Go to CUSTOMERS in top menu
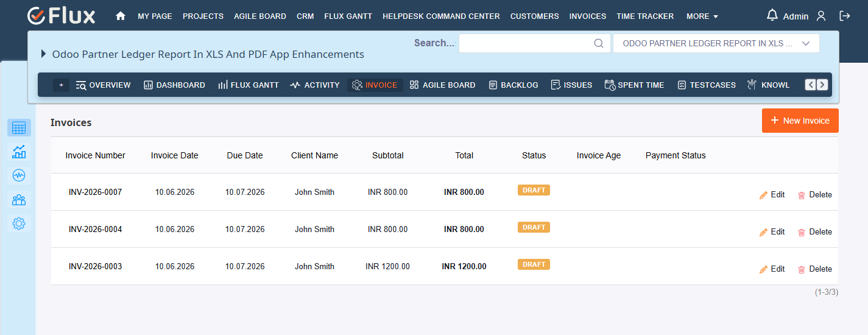This screenshot has width=868, height=335. tap(534, 16)
